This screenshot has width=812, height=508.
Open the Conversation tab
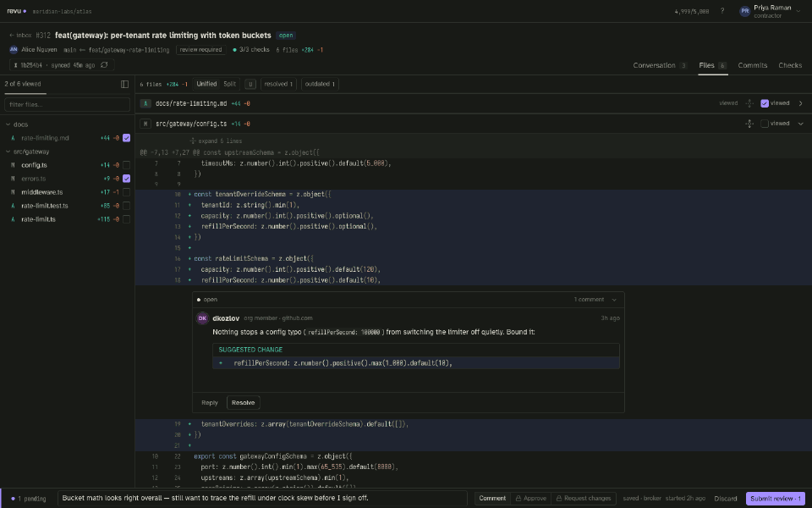click(660, 65)
